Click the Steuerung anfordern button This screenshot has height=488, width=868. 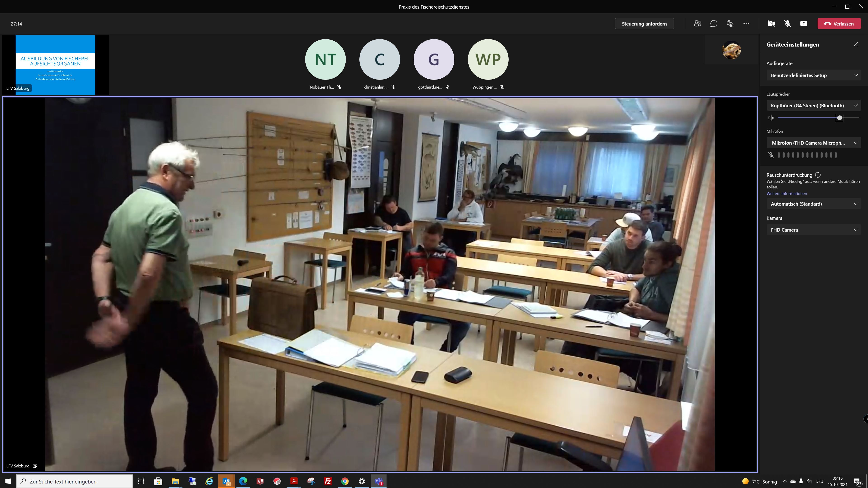pyautogui.click(x=644, y=23)
